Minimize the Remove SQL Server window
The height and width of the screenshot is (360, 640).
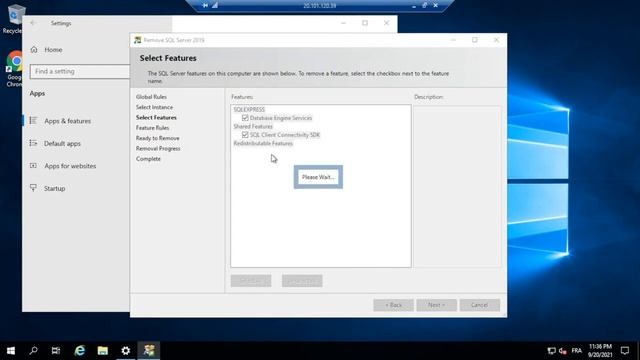click(453, 40)
